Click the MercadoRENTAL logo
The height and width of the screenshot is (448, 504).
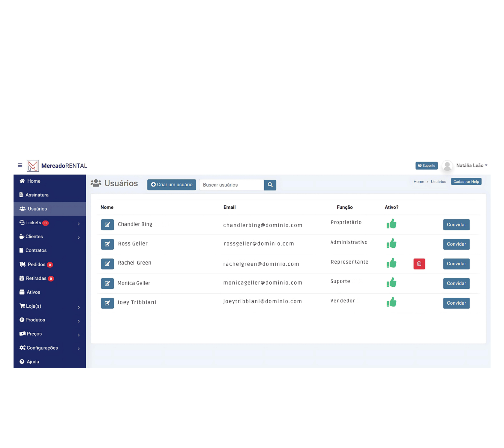pos(57,166)
